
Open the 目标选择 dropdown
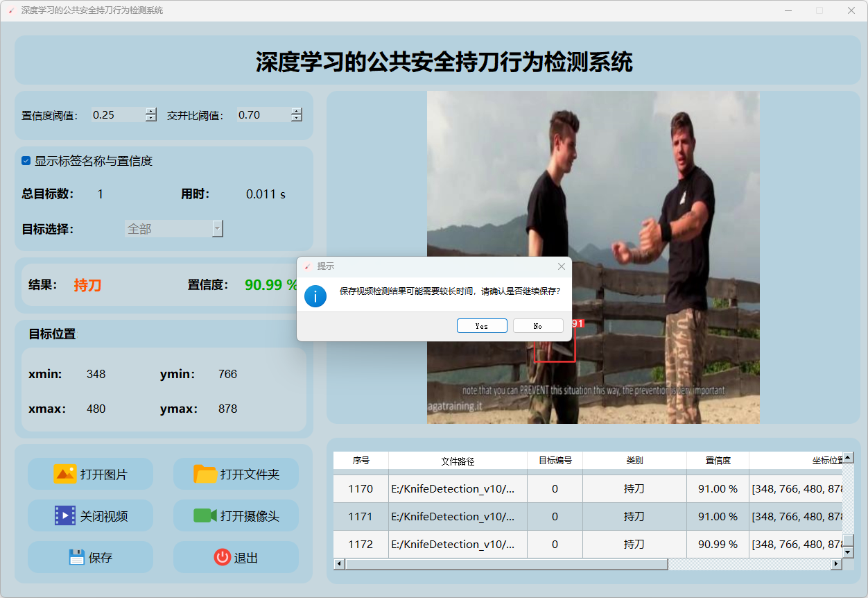217,228
